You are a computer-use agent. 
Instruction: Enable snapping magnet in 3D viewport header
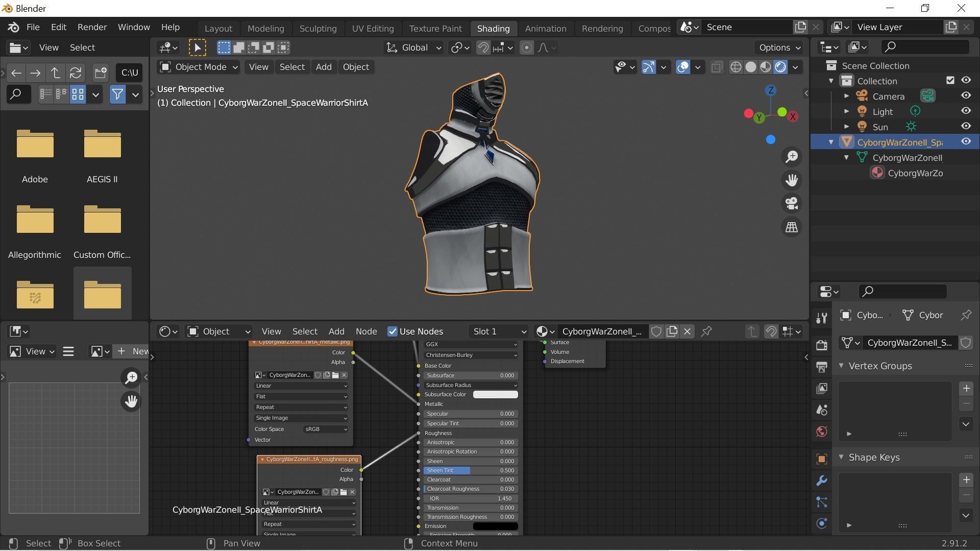tap(482, 47)
